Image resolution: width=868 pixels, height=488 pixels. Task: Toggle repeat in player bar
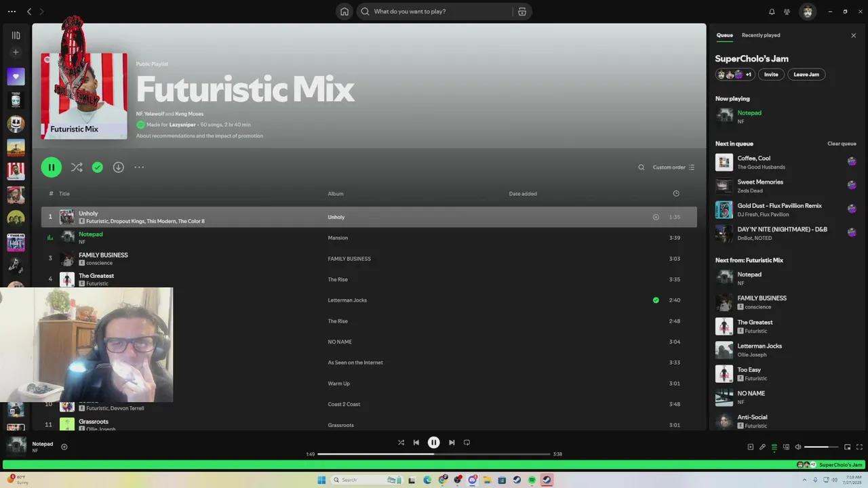(x=467, y=443)
